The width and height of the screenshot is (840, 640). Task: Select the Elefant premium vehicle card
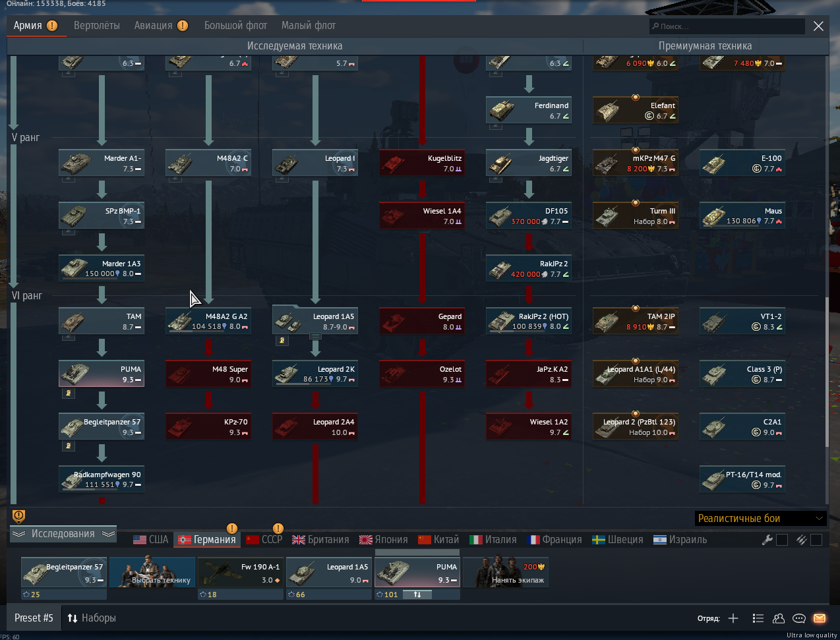tap(636, 110)
